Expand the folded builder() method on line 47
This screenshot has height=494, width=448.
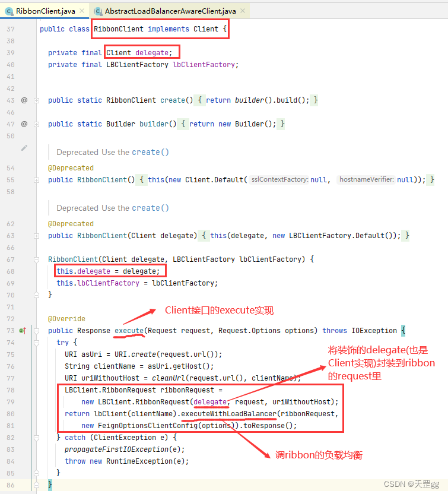(37, 124)
